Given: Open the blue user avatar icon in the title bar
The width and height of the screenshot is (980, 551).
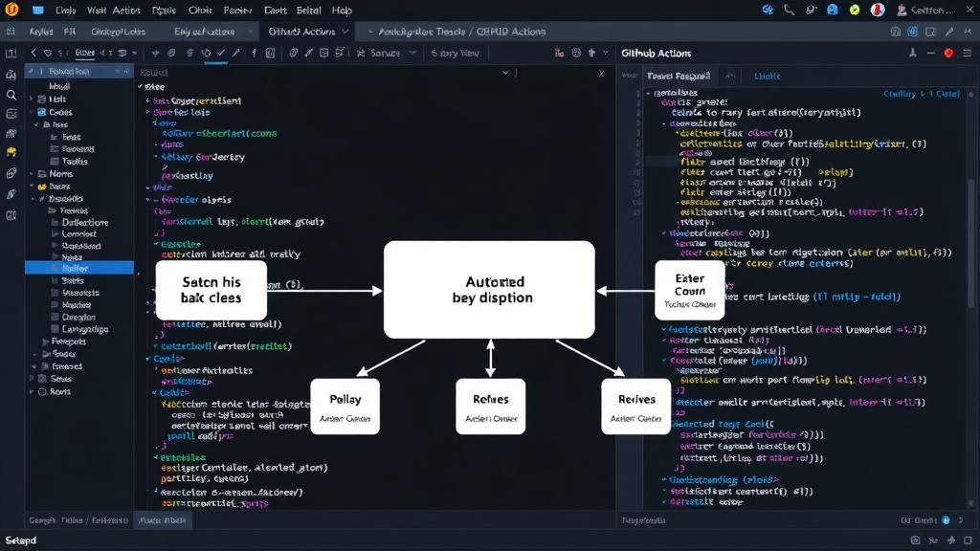Looking at the screenshot, I should pos(833,10).
